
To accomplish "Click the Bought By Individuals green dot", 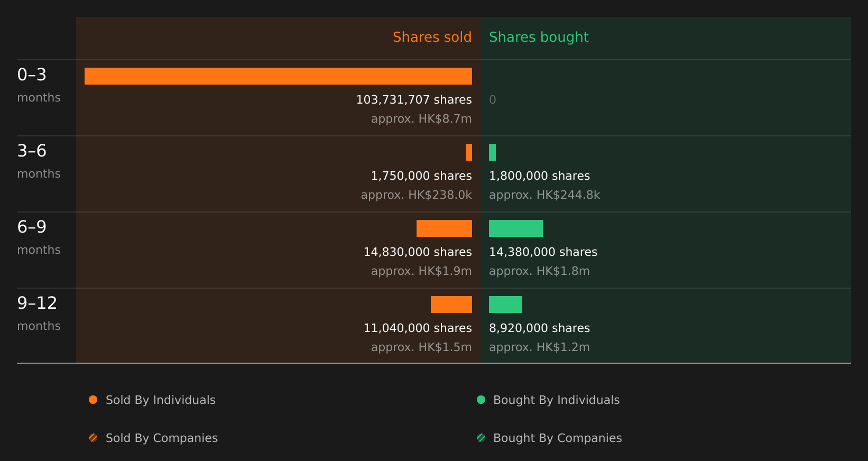I will tap(481, 400).
